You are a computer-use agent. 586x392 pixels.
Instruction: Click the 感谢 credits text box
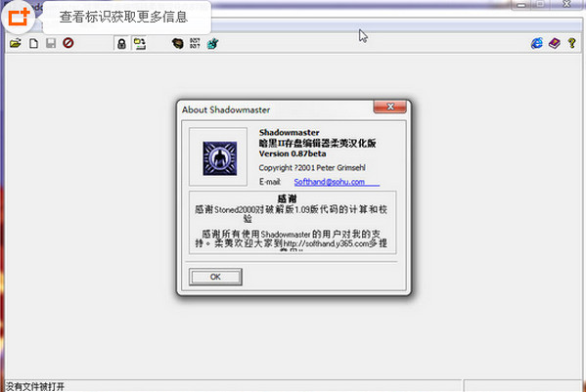293,223
